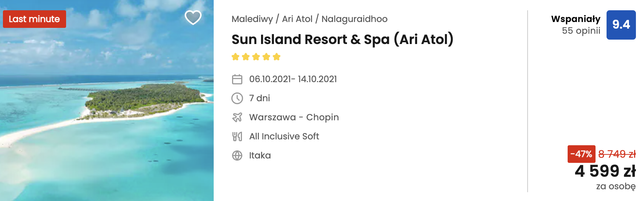
Task: Click the globe icon beside Itaka
Action: tap(237, 156)
